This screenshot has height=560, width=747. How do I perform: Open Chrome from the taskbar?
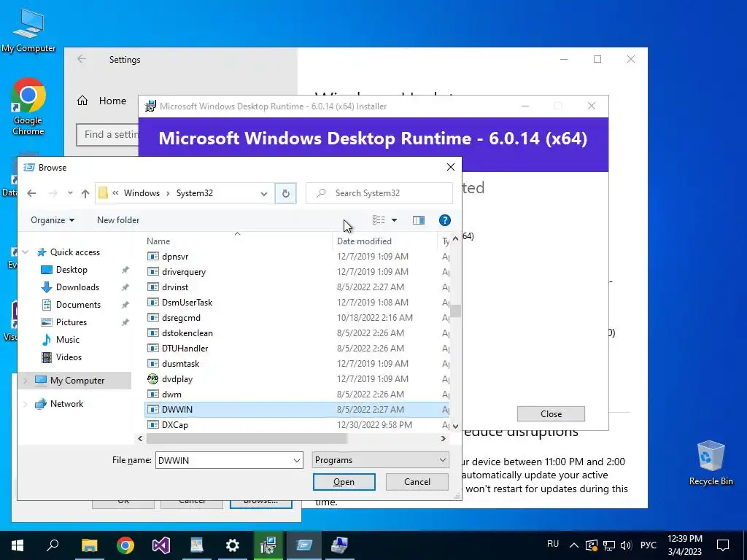(x=125, y=545)
